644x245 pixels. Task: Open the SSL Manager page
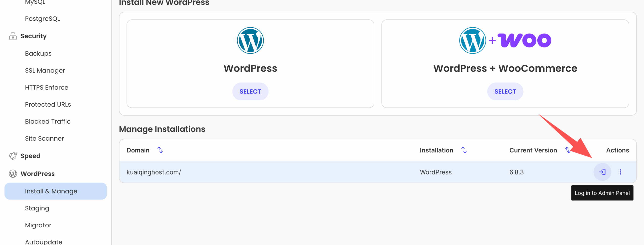(x=45, y=70)
